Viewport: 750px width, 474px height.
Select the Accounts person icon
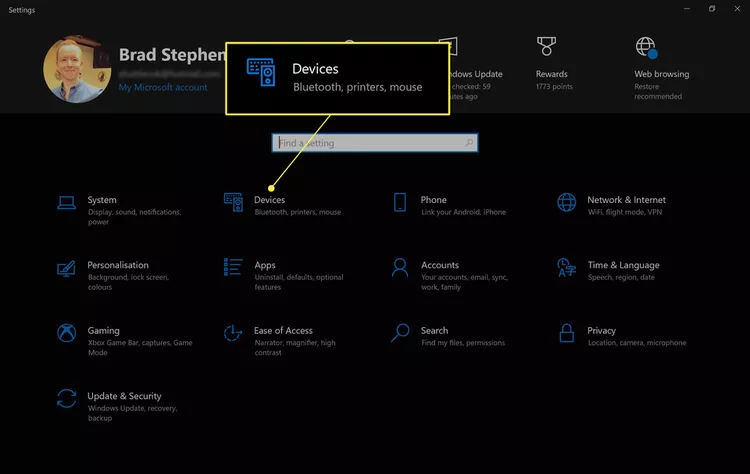pos(400,268)
